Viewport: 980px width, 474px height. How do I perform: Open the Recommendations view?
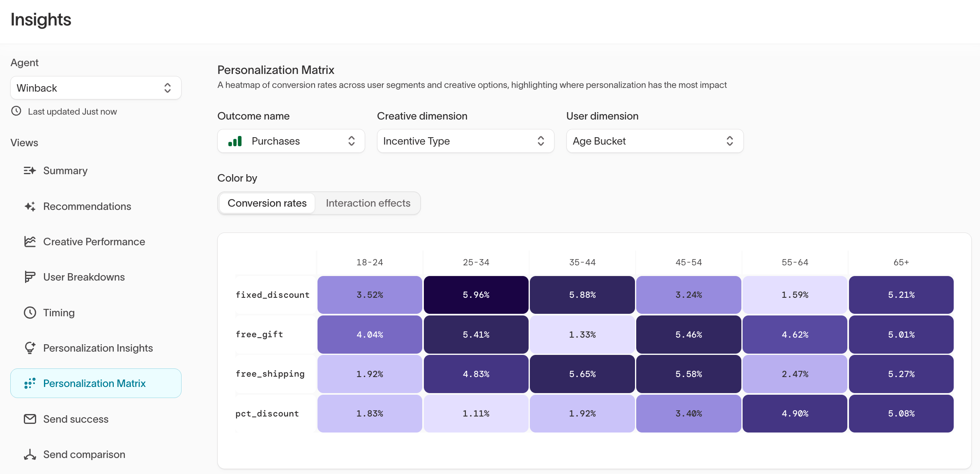(x=96, y=206)
